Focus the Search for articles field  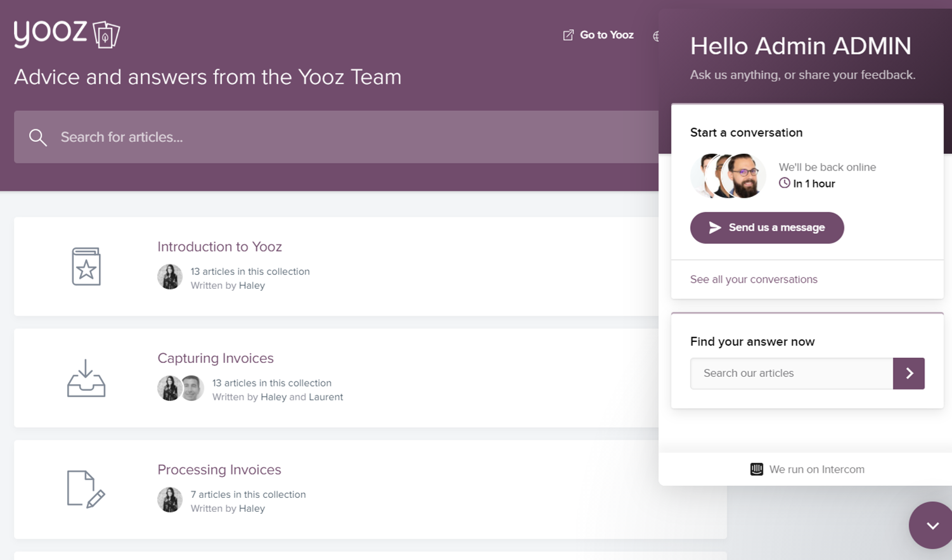tap(336, 137)
